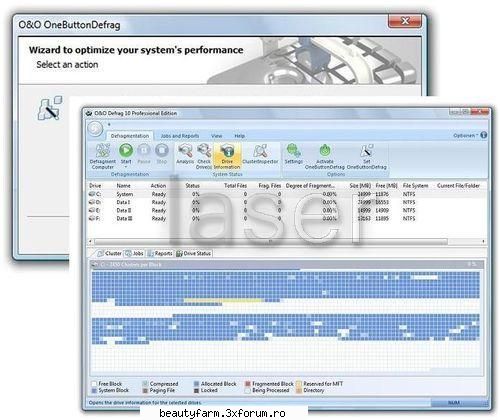Viewport: 500px width, 420px height.
Task: Click the 'Select an action' wizard text
Action: pos(67,64)
